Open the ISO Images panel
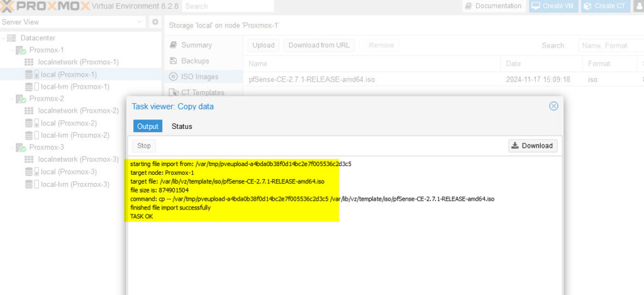644x295 pixels. 203,76
